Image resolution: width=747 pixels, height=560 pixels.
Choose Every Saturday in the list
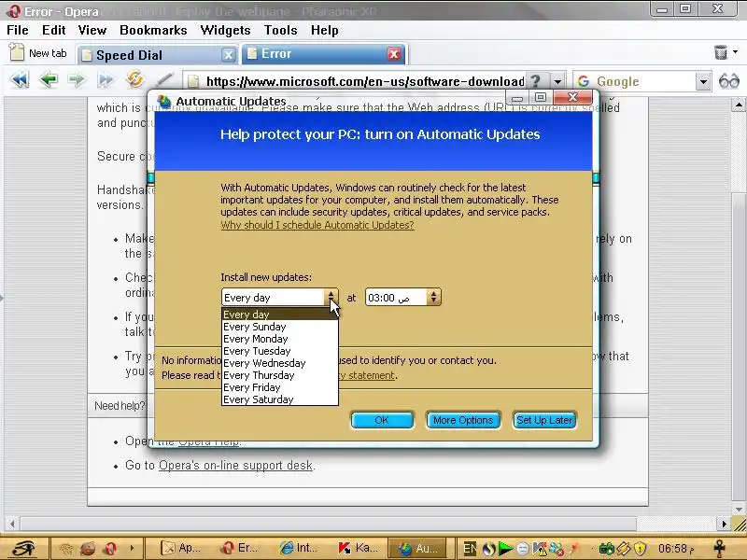[280, 399]
